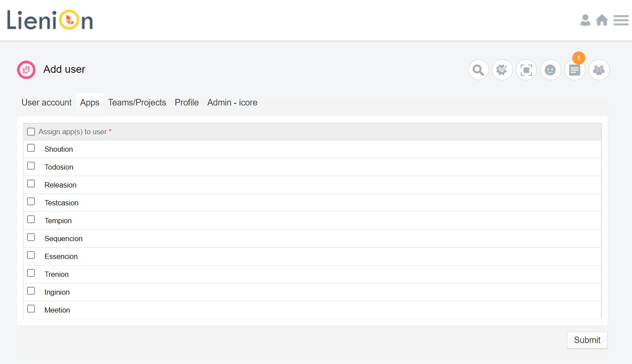Click the pink Add user app icon
632x364 pixels.
[x=26, y=70]
